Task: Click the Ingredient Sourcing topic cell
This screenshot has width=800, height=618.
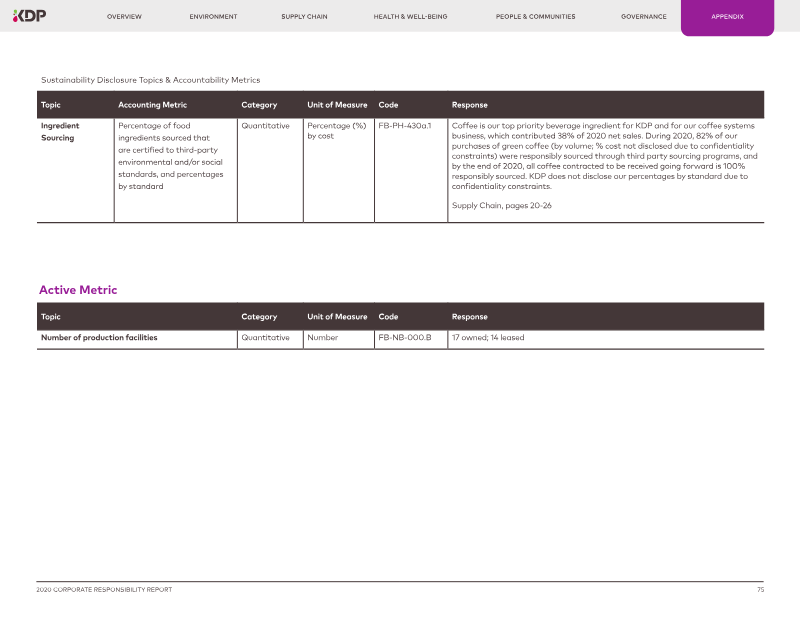Action: point(60,132)
